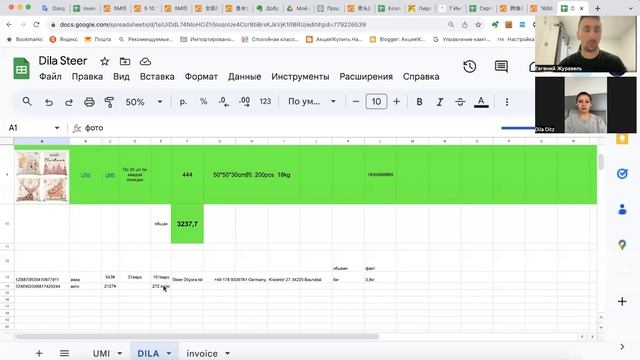Image resolution: width=640 pixels, height=360 pixels.
Task: Open the font family dropdown
Action: click(x=312, y=102)
